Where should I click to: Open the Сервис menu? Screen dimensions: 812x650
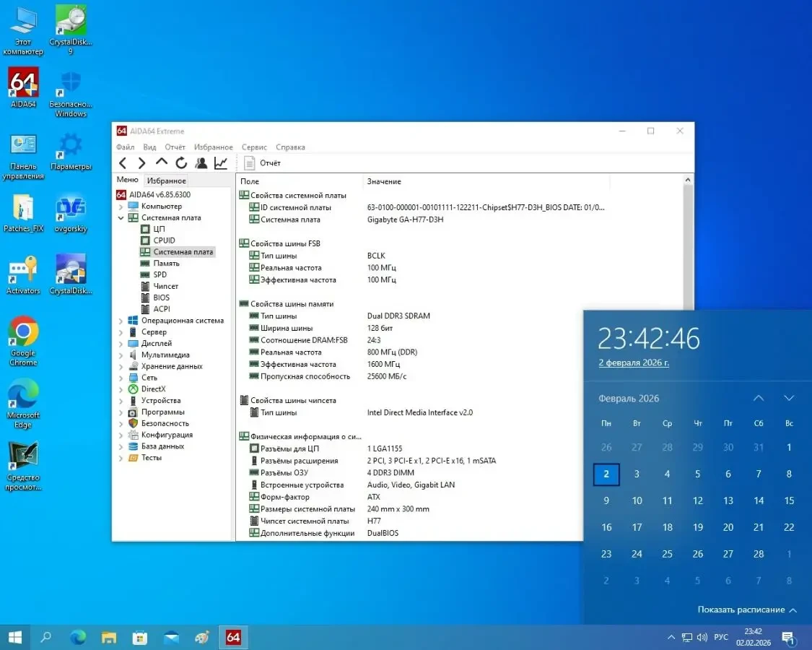[x=254, y=147]
